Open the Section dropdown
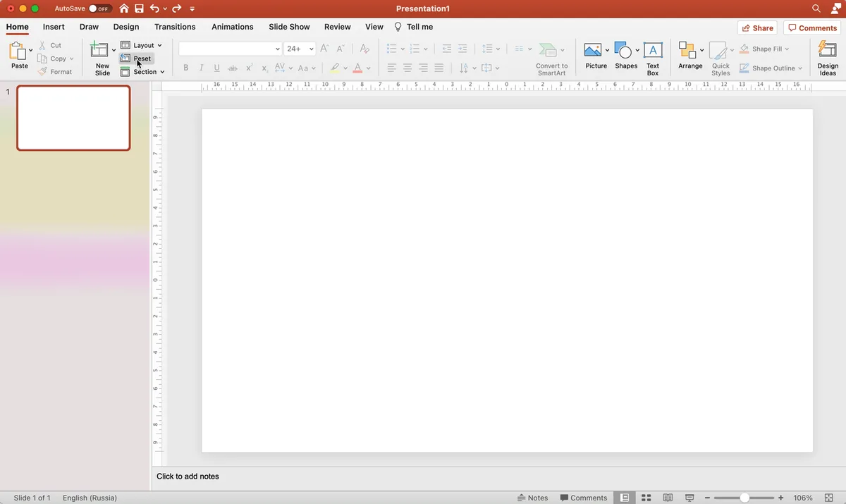 click(x=142, y=72)
